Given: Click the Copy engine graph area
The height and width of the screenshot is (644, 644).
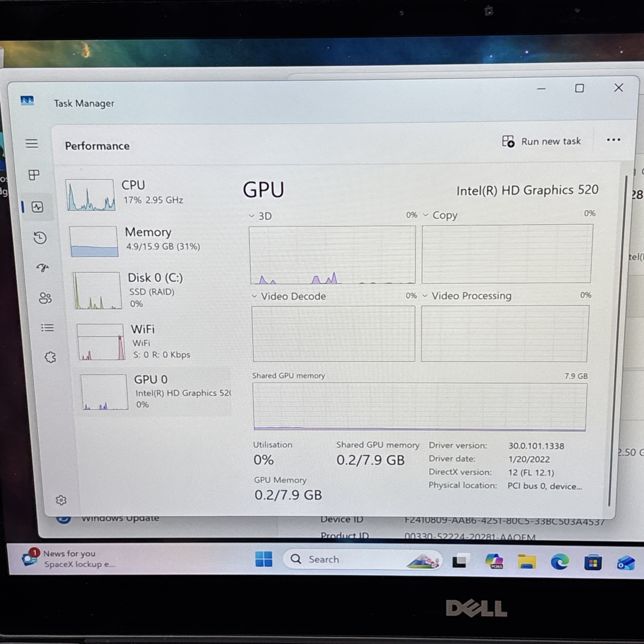Looking at the screenshot, I should (x=507, y=254).
